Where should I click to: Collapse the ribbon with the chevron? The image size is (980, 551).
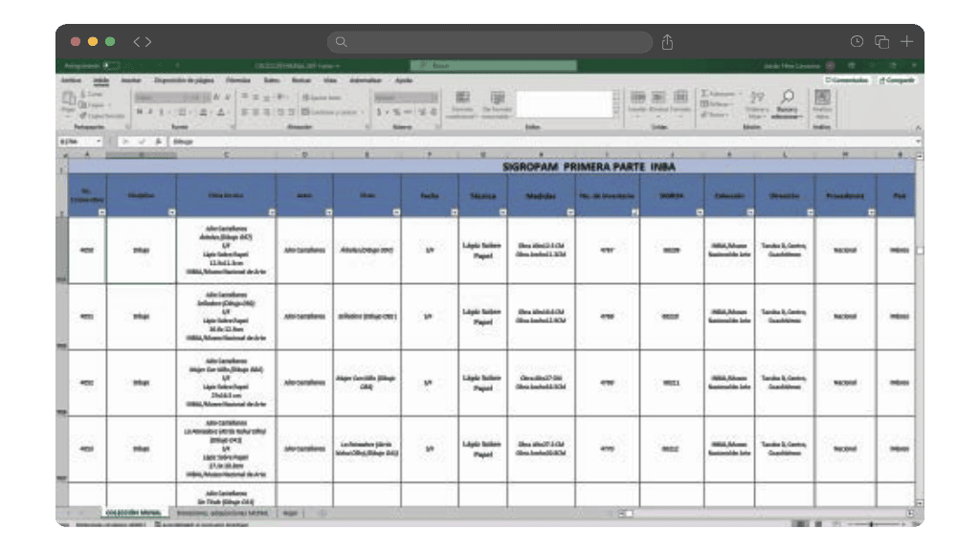[x=918, y=127]
